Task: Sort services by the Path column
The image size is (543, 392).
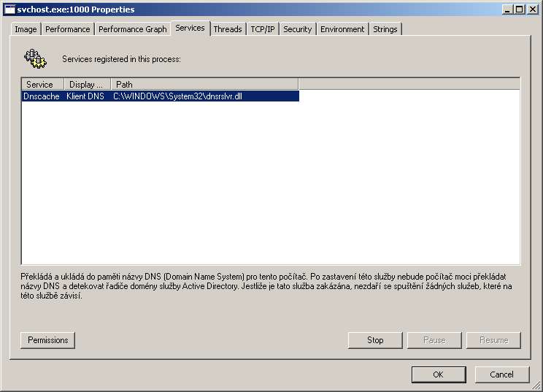Action: point(204,84)
